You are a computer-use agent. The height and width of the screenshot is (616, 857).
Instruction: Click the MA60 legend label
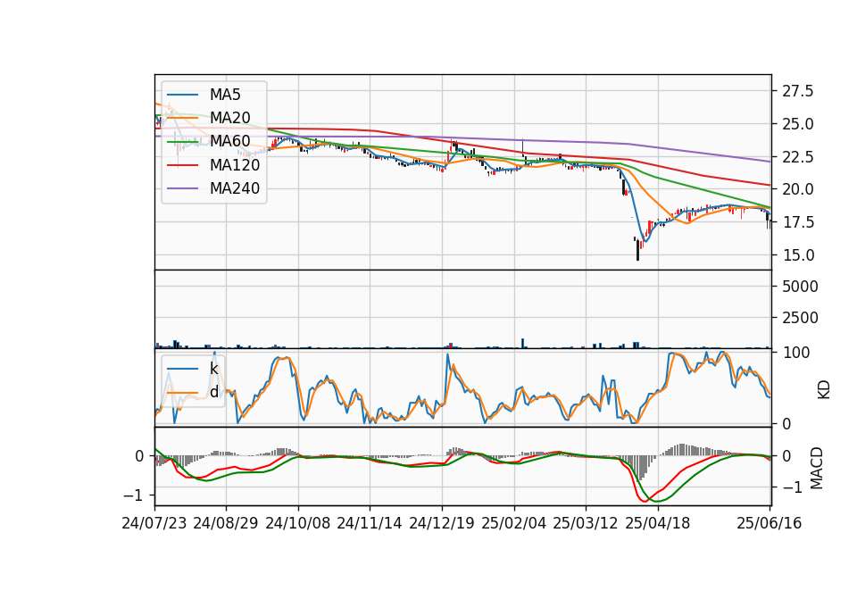coord(229,141)
